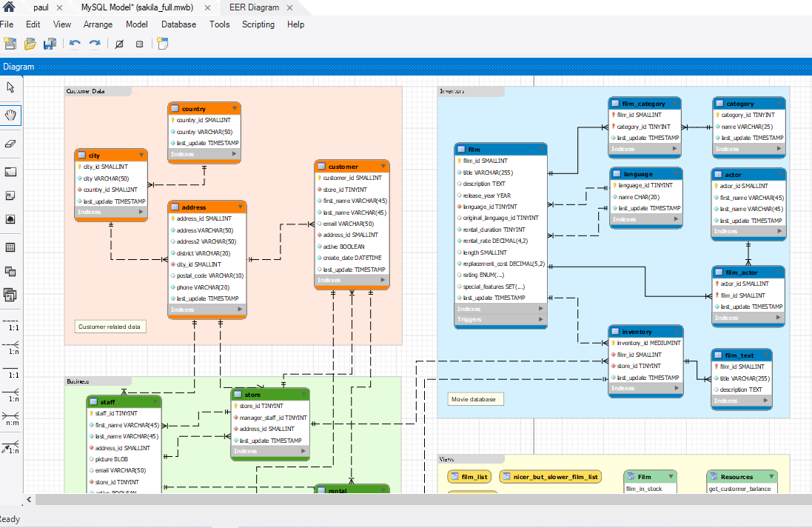This screenshot has width=812, height=528.
Task: Select the pointer arrow tool
Action: point(10,87)
